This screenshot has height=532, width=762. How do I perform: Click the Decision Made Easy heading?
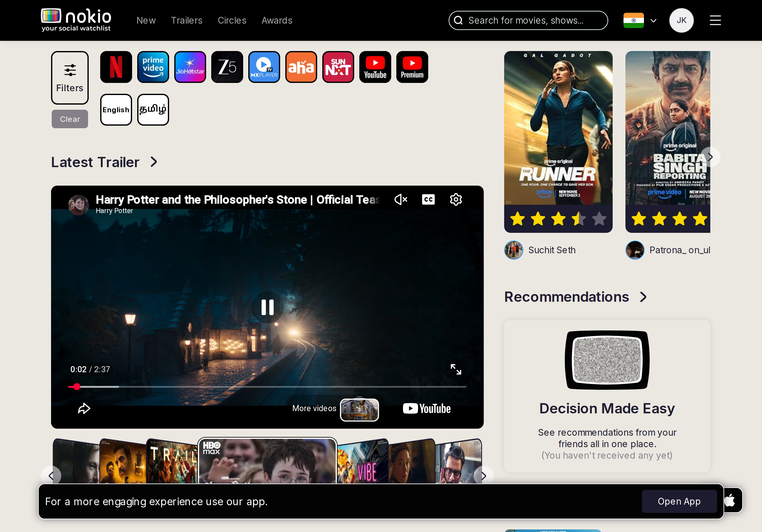click(607, 408)
